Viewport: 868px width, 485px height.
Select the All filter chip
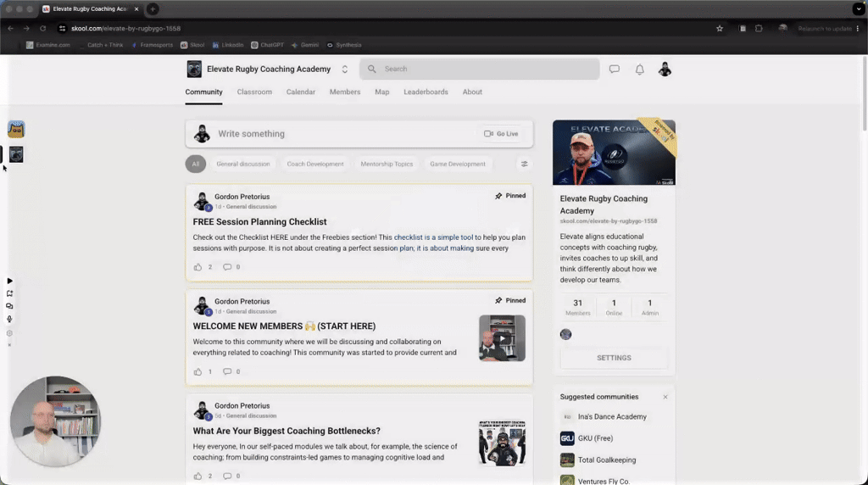[196, 164]
